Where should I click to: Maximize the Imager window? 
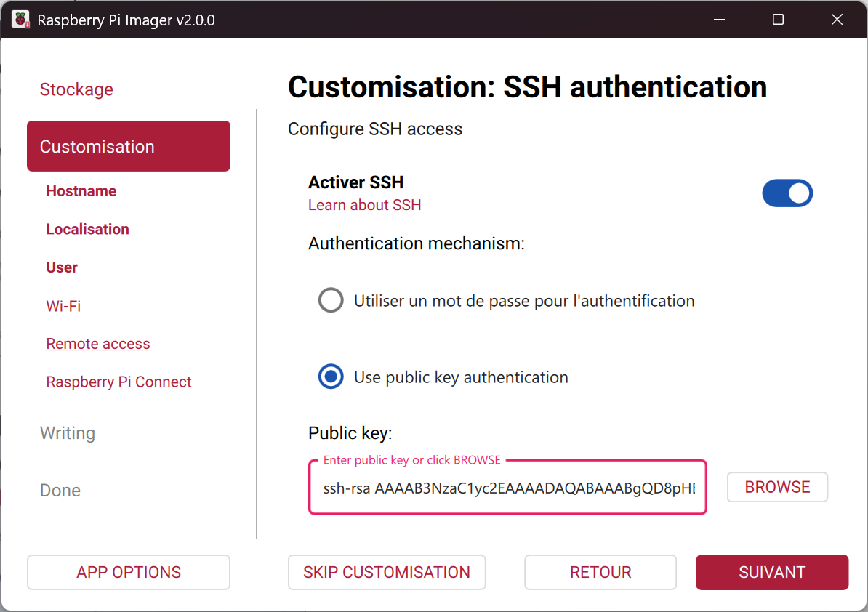coord(778,20)
